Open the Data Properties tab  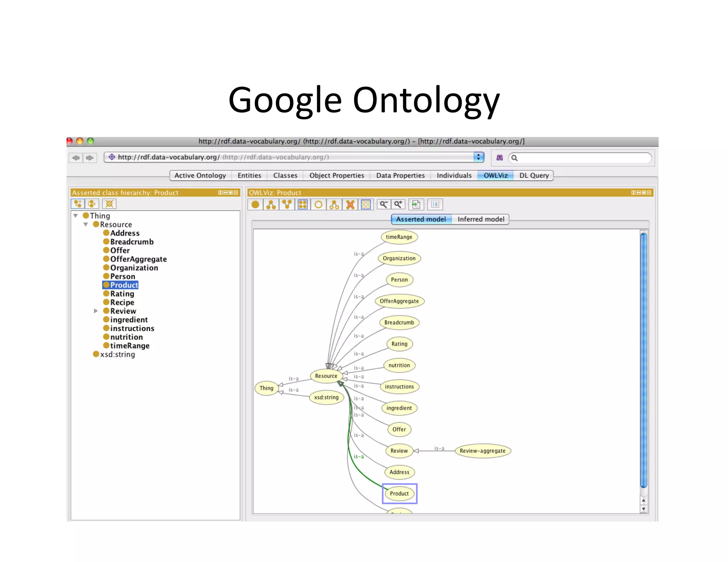pos(400,175)
